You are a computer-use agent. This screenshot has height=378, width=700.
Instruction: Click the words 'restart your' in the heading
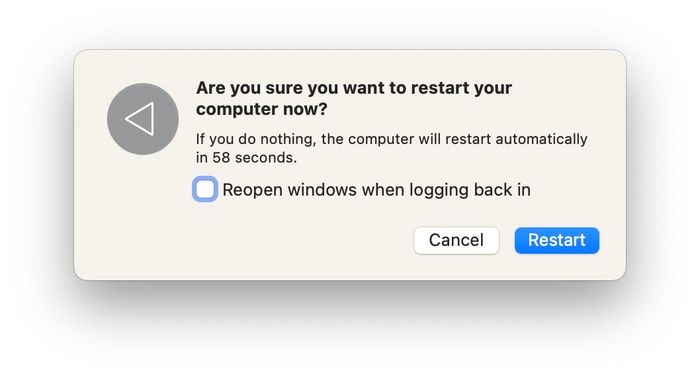[x=461, y=88]
